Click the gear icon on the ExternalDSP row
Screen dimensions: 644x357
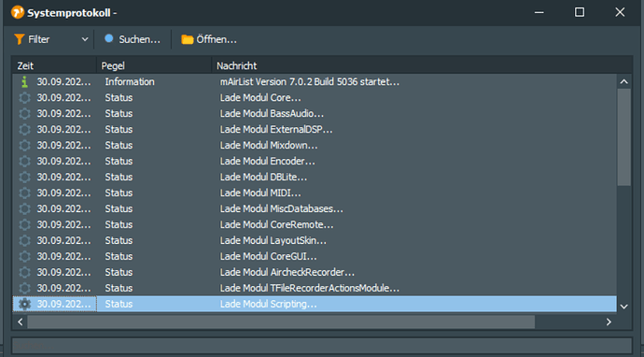tap(24, 130)
